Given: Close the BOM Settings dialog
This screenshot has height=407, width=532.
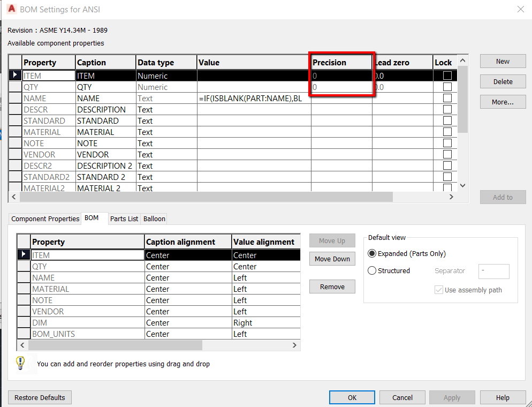Looking at the screenshot, I should (521, 9).
